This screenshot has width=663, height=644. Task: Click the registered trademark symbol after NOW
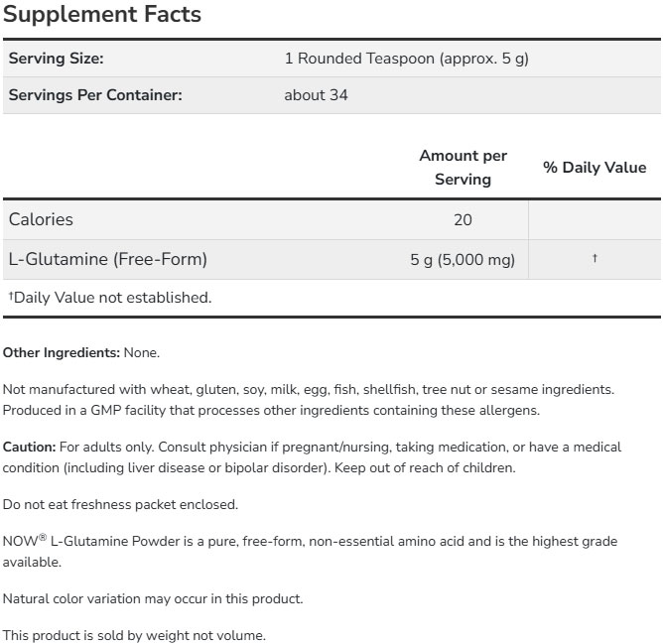tap(41, 538)
